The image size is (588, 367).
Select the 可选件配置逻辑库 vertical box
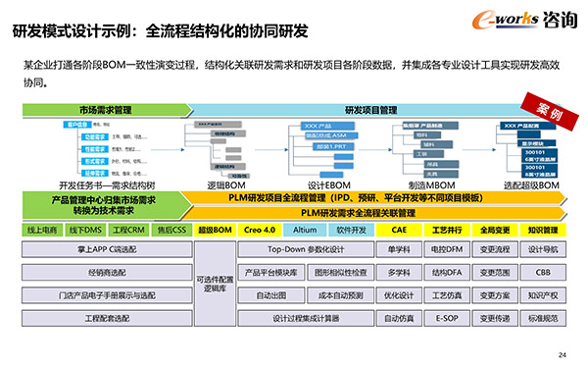pos(215,284)
